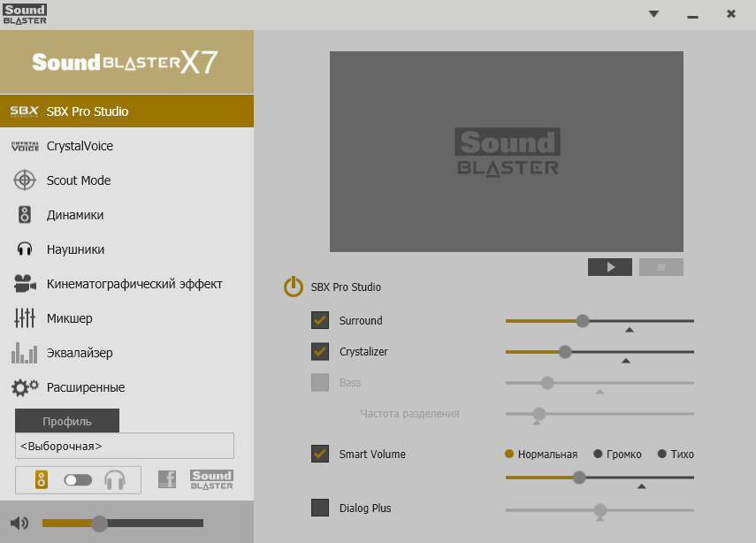Open the title bar dropdown arrow menu
756x543 pixels.
click(x=653, y=14)
